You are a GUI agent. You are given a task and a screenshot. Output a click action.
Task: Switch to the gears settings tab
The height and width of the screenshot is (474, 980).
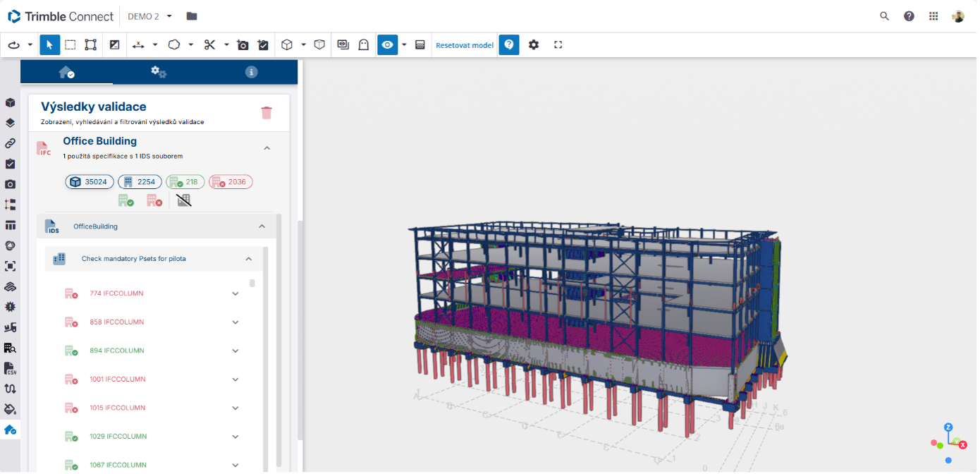159,72
